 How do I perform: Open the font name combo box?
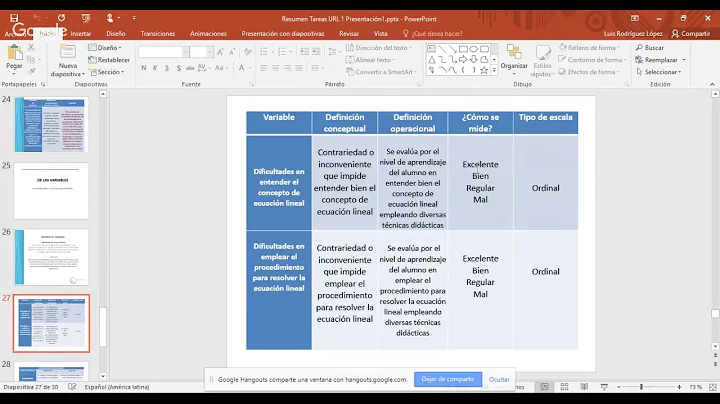[163, 52]
